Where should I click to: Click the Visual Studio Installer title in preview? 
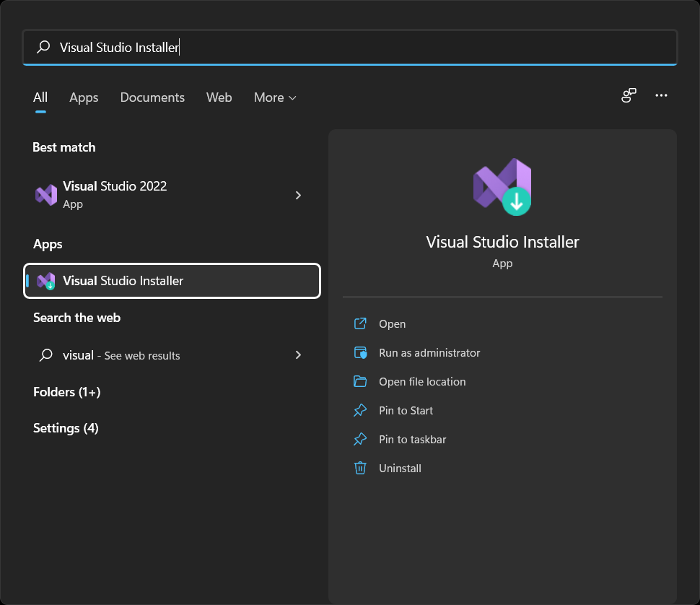point(502,242)
